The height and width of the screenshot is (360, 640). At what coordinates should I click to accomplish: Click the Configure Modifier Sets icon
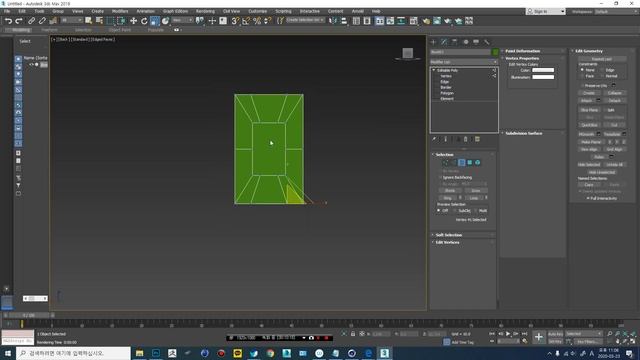click(477, 140)
